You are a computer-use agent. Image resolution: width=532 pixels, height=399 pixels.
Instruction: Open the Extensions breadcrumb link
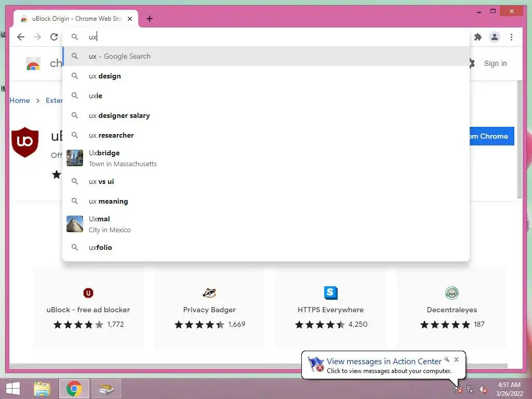click(x=54, y=100)
